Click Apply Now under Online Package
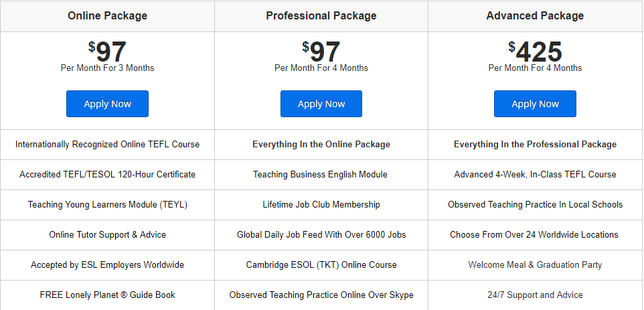This screenshot has height=310, width=644. (x=107, y=104)
